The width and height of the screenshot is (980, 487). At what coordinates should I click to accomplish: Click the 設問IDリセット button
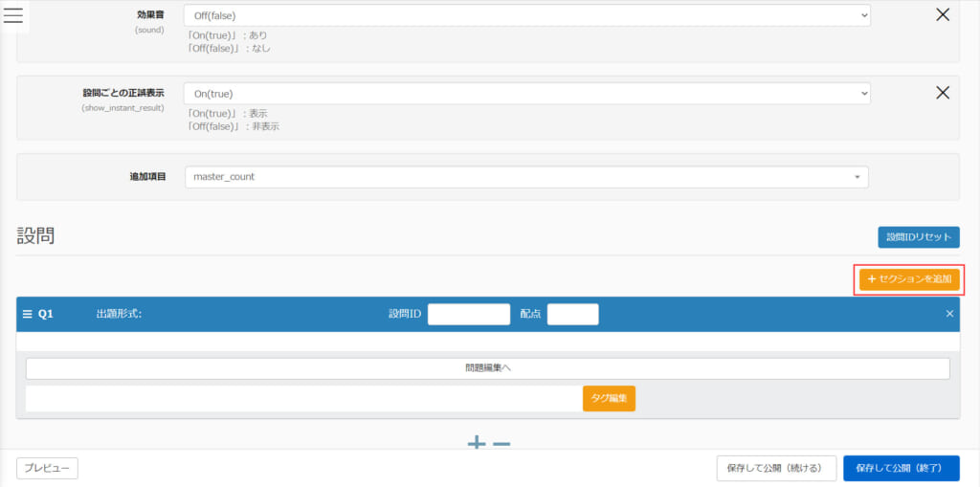[918, 237]
